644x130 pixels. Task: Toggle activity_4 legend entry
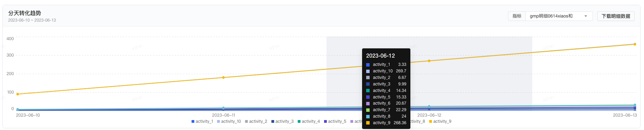point(309,121)
